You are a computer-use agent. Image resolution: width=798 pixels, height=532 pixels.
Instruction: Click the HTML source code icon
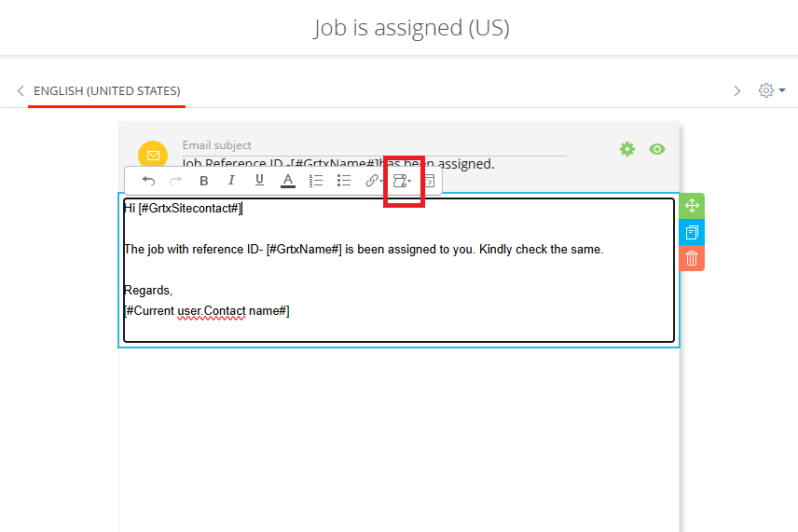429,181
